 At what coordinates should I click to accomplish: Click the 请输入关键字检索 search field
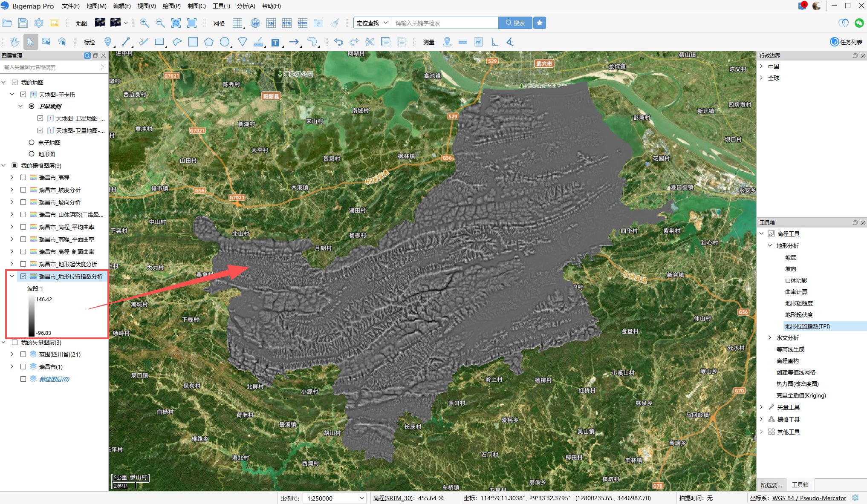pos(445,23)
